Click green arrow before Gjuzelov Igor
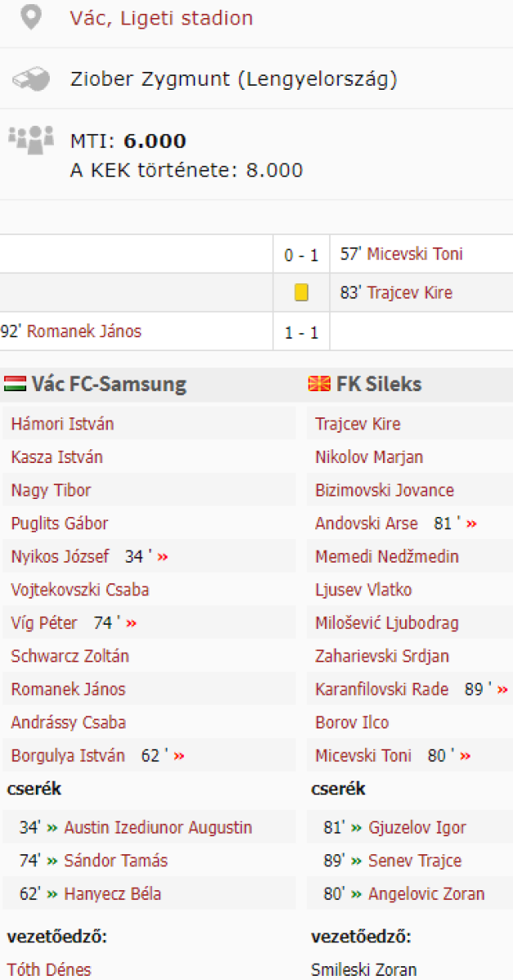The height and width of the screenshot is (980, 513). pos(357,827)
